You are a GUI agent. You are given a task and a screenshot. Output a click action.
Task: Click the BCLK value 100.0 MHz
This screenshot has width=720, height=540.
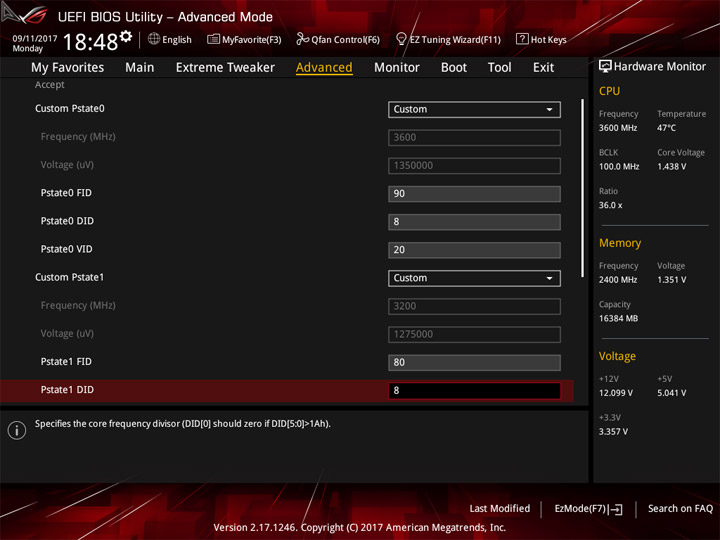[x=619, y=167]
